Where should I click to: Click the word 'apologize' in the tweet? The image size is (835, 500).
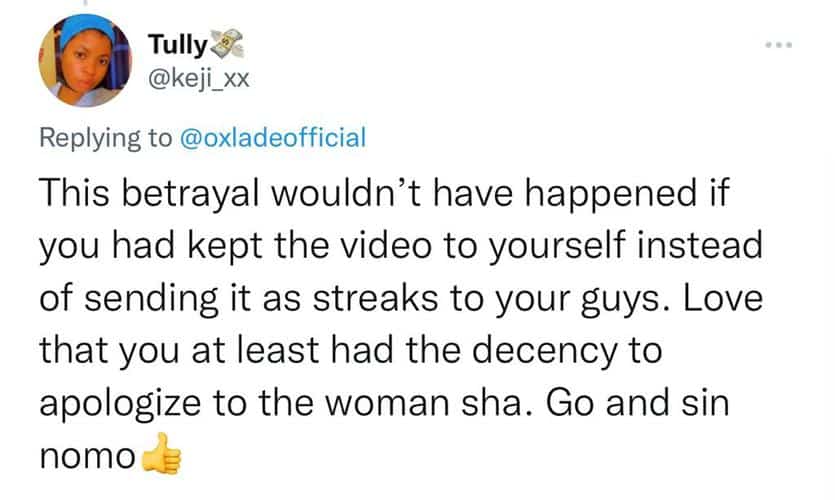point(120,405)
